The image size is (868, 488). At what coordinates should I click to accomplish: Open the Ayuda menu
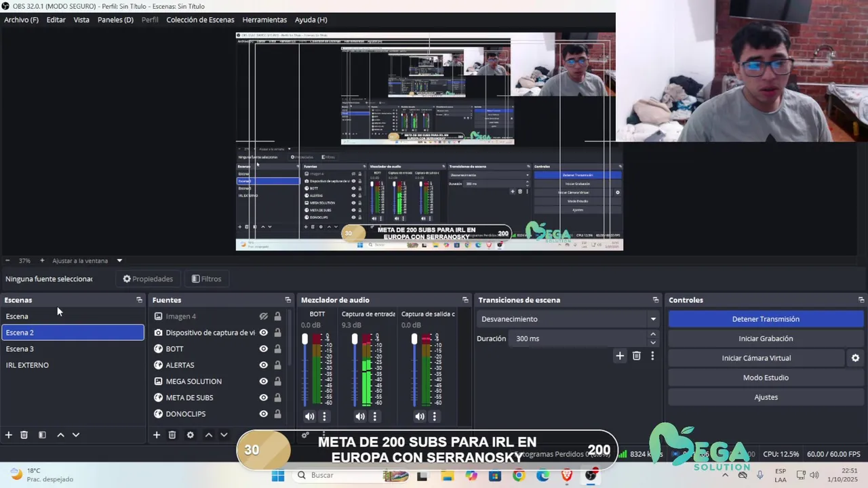click(311, 20)
